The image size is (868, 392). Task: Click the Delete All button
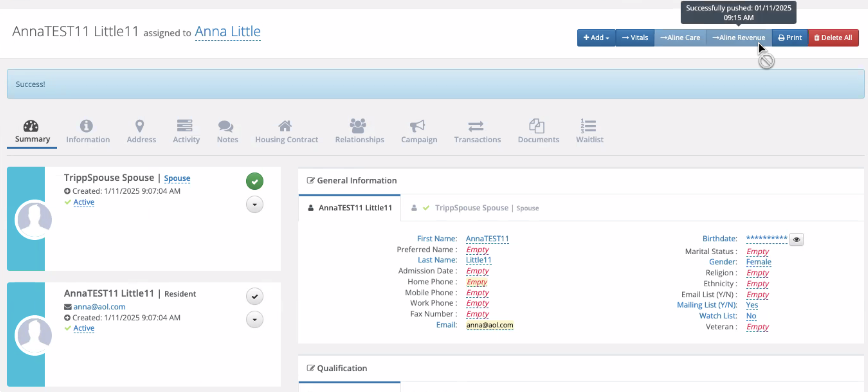coord(833,38)
